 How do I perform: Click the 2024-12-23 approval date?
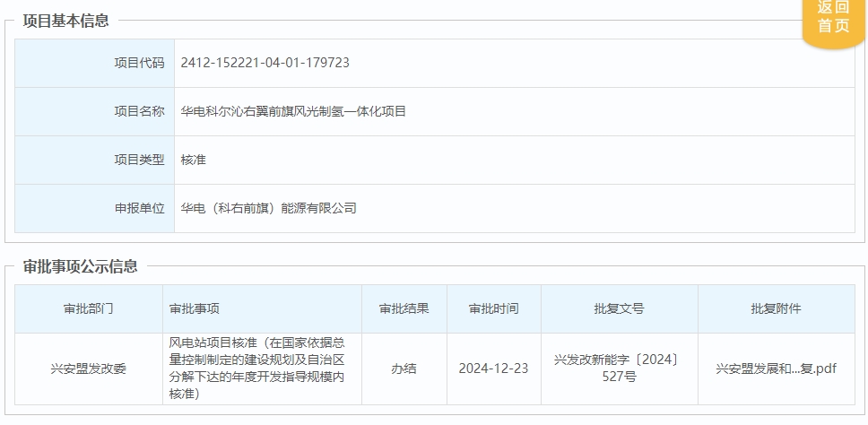494,369
